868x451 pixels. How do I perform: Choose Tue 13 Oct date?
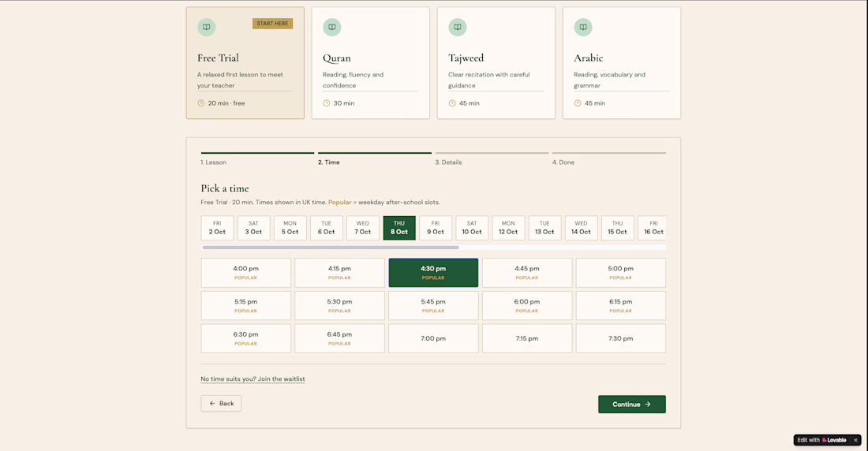pos(544,228)
